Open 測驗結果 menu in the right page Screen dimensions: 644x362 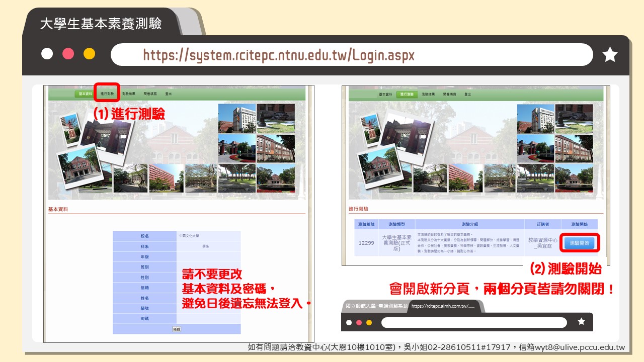coord(429,94)
